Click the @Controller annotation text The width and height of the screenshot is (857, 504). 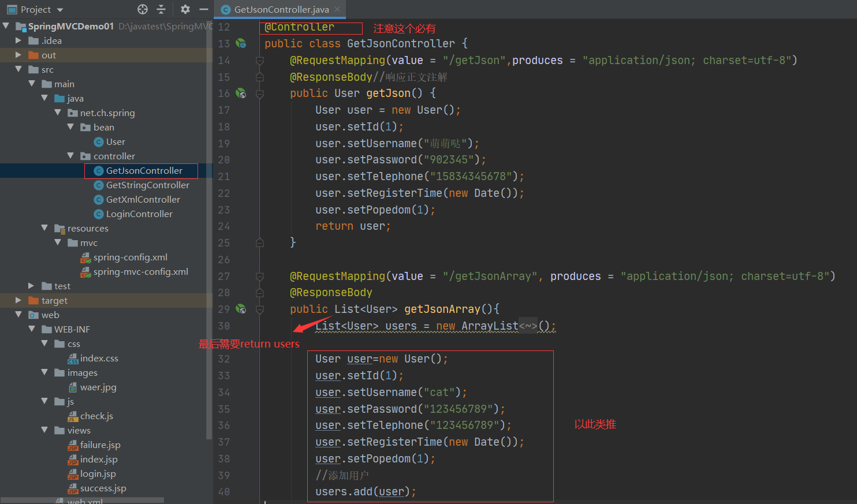coord(299,27)
